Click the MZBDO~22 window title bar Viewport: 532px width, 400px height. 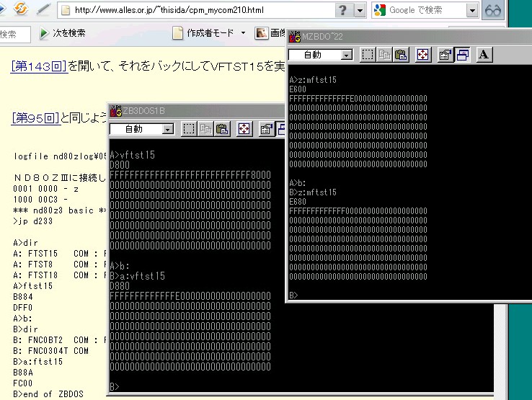tap(409, 36)
